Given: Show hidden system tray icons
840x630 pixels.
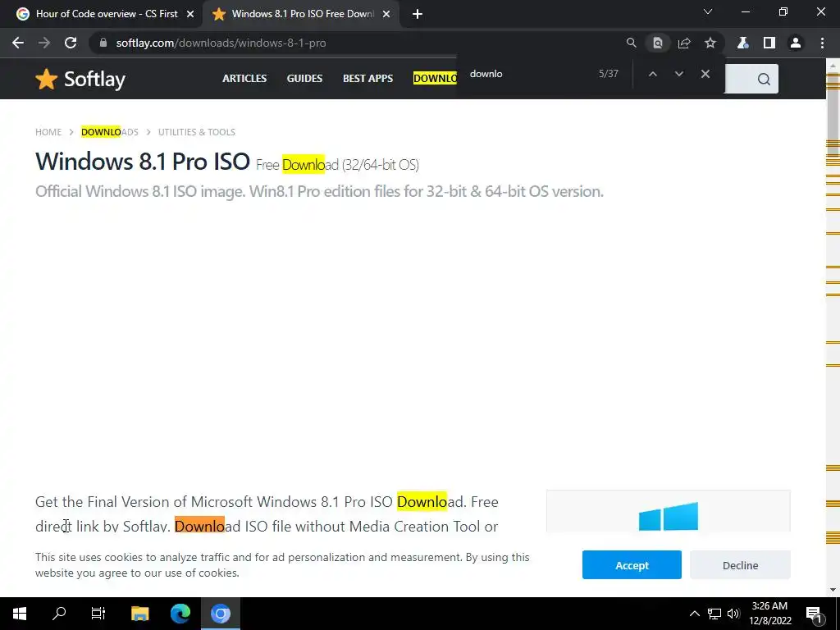Looking at the screenshot, I should [694, 614].
